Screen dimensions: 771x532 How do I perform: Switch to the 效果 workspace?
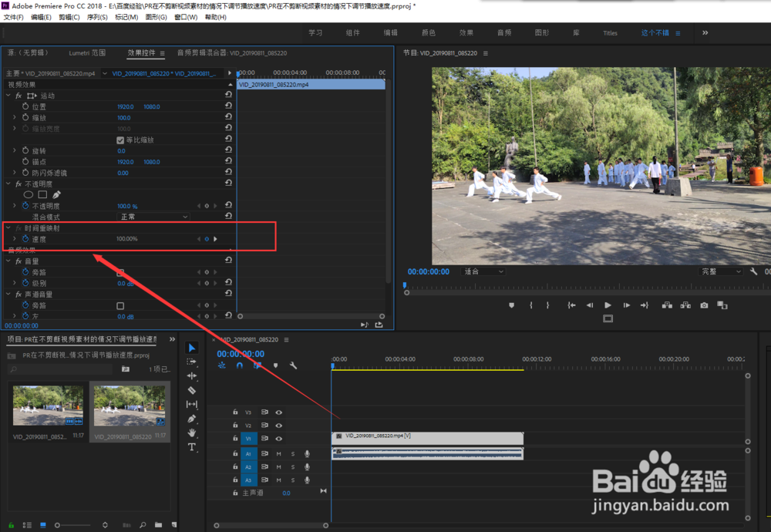(466, 33)
